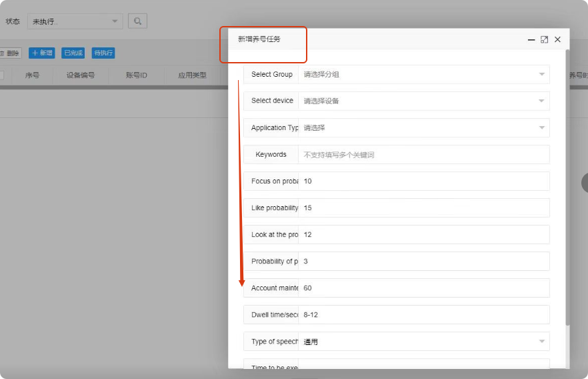Viewport: 588px width, 379px height.
Task: Click the Like probability field
Action: point(423,208)
